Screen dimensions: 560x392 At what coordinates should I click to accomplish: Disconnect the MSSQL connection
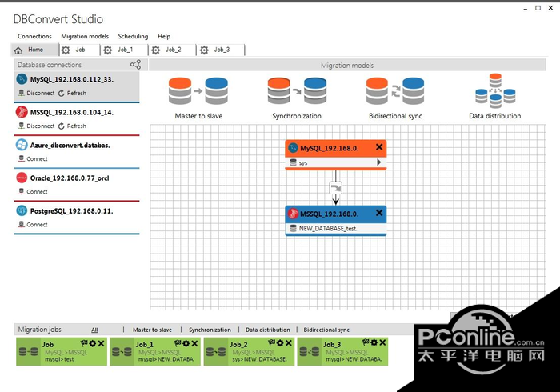[37, 126]
